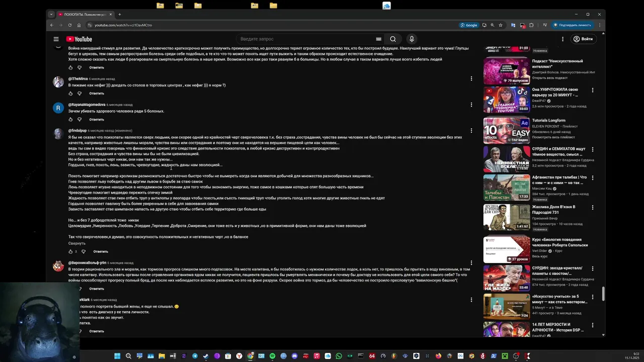
Task: Open options menu for @findalpup comment
Action: coord(471,130)
